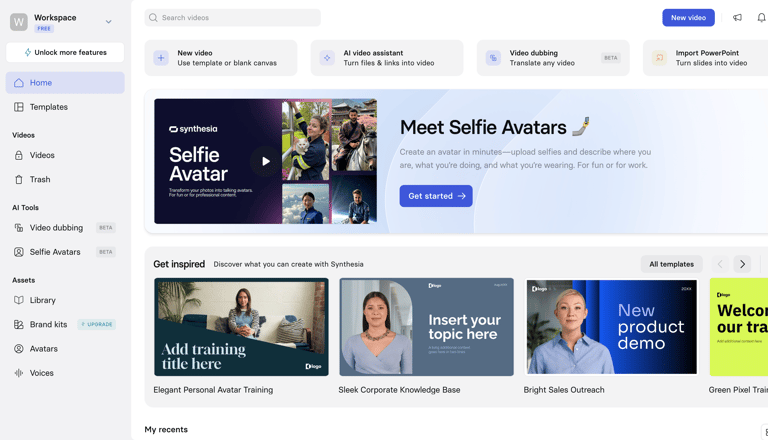This screenshot has height=440, width=768.
Task: Open Avatars in the sidebar
Action: pyautogui.click(x=65, y=349)
